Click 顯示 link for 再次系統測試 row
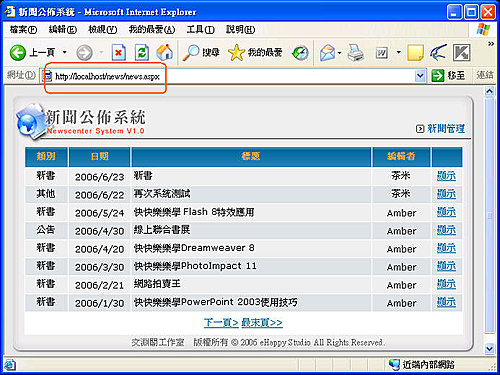Image resolution: width=500 pixels, height=375 pixels. [446, 194]
